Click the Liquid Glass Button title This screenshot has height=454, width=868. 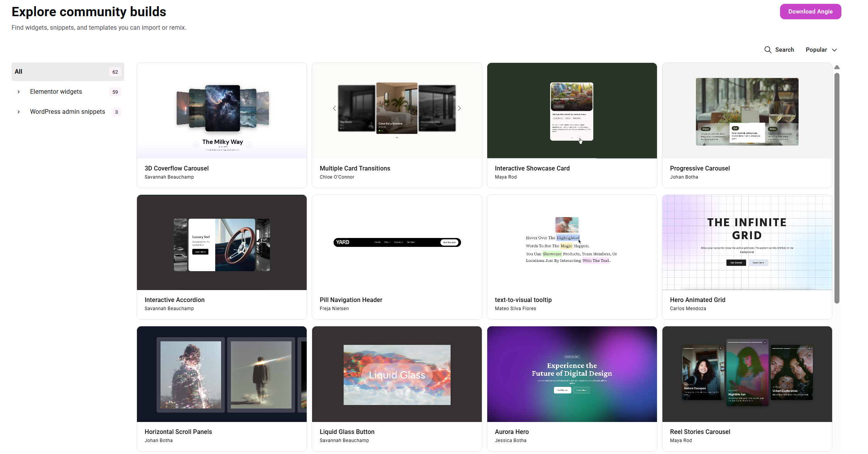(347, 432)
